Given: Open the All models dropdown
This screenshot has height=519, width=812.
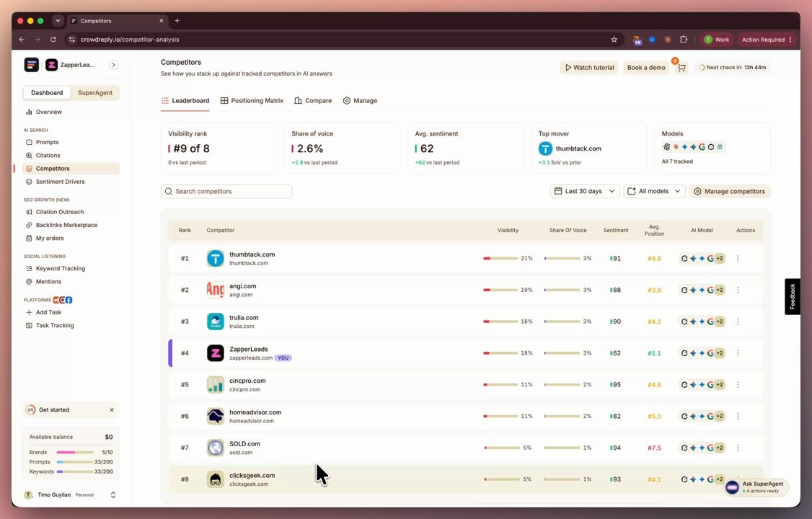Looking at the screenshot, I should [655, 191].
